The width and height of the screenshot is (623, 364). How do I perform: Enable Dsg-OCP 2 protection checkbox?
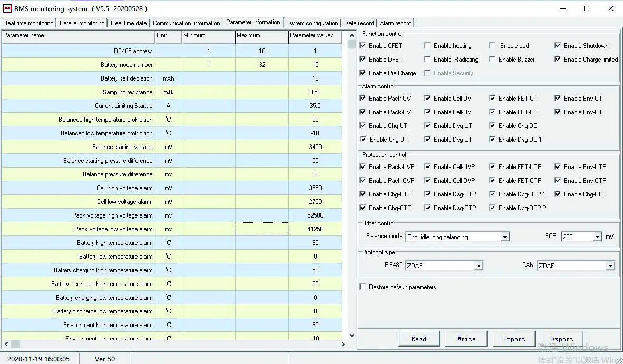pyautogui.click(x=493, y=208)
